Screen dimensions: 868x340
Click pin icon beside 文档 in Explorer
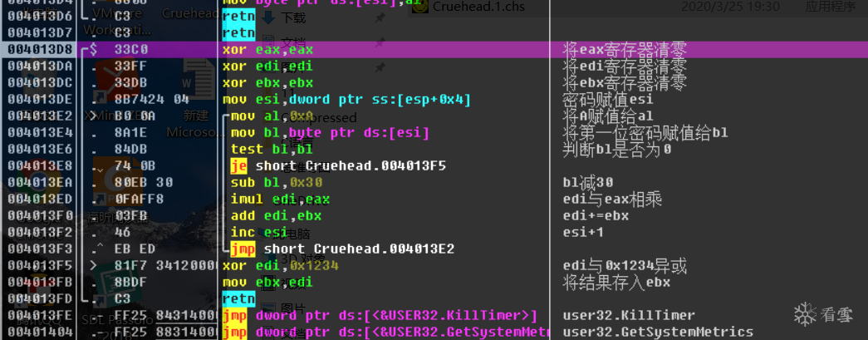point(380,42)
